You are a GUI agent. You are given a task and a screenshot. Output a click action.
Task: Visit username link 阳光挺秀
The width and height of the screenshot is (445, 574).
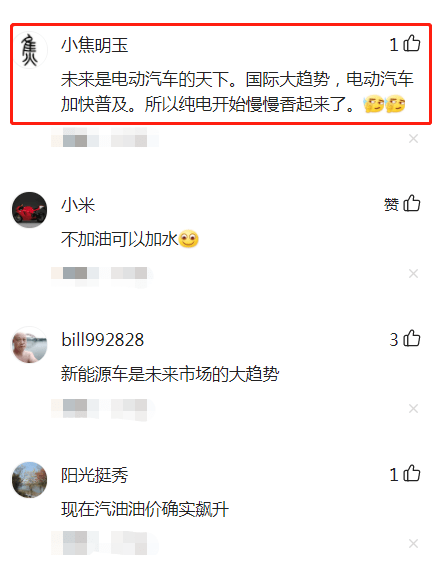[x=94, y=475]
